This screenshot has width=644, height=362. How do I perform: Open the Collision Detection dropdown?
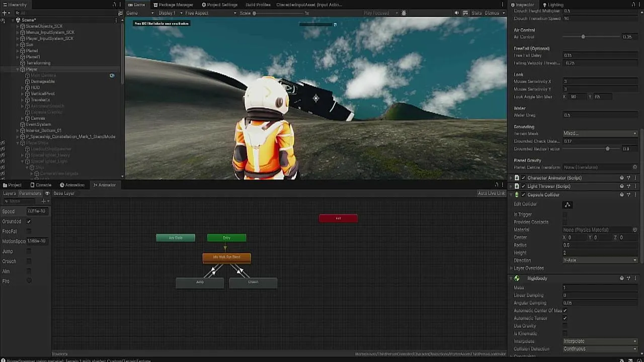point(600,349)
